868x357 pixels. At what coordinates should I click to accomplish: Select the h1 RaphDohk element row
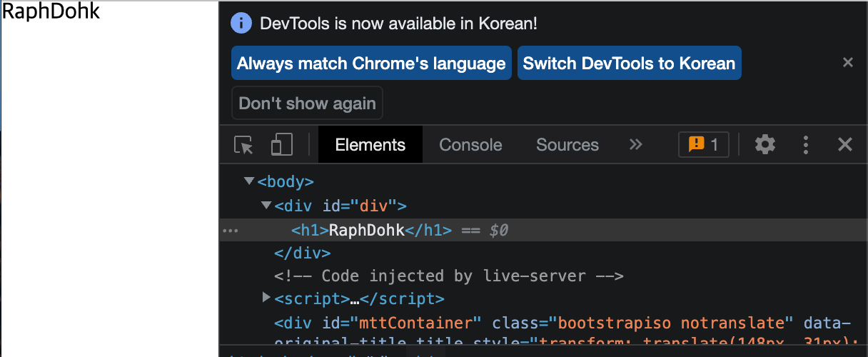click(543, 230)
